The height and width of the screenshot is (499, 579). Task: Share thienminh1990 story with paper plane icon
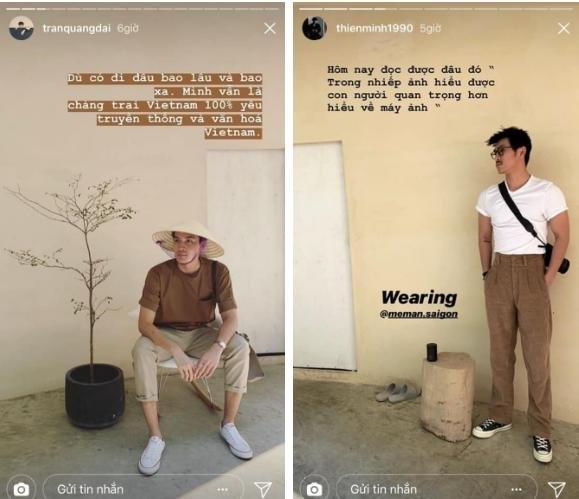point(556,489)
